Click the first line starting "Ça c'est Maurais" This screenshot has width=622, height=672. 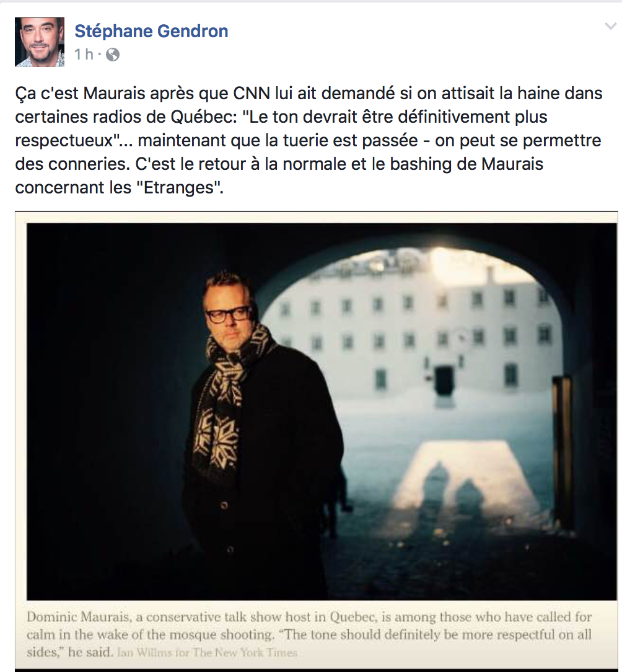point(309,94)
